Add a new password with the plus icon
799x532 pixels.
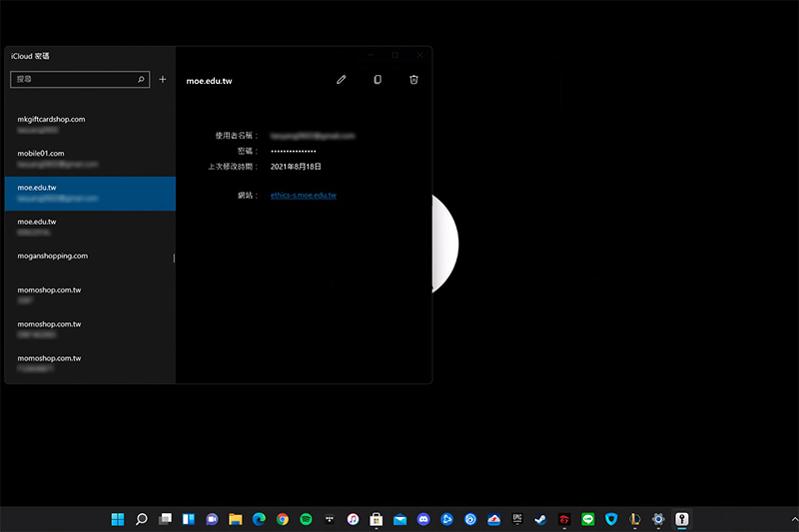(163, 79)
